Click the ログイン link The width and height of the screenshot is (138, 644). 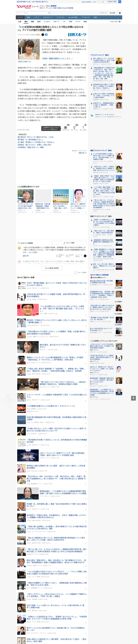(42, 8)
